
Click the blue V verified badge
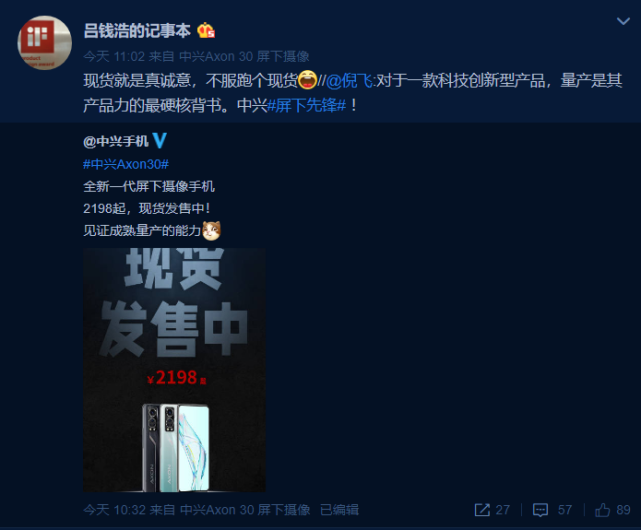pos(159,141)
